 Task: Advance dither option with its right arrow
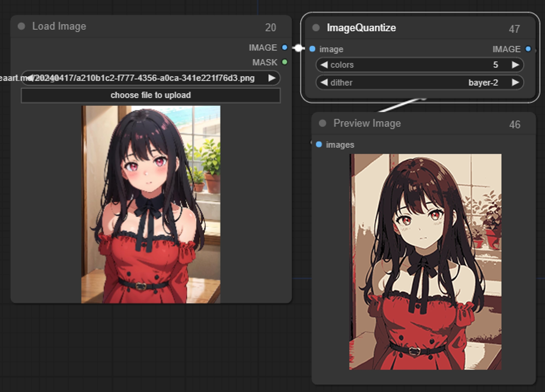coord(516,82)
